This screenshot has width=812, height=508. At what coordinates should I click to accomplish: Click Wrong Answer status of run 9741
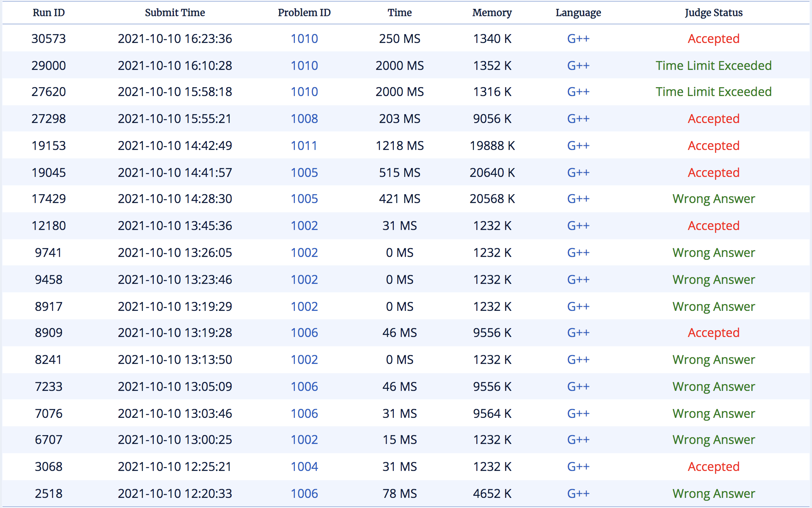coord(713,253)
